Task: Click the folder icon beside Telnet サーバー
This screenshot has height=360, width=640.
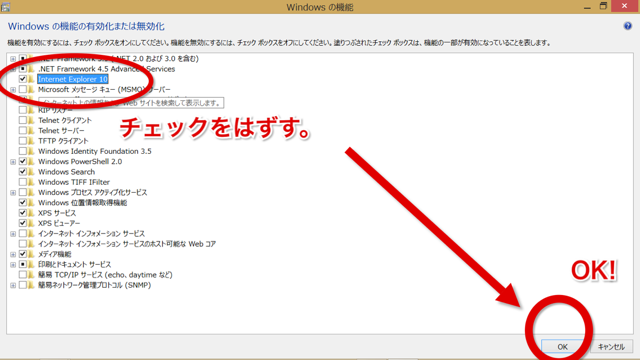Action: click(31, 131)
